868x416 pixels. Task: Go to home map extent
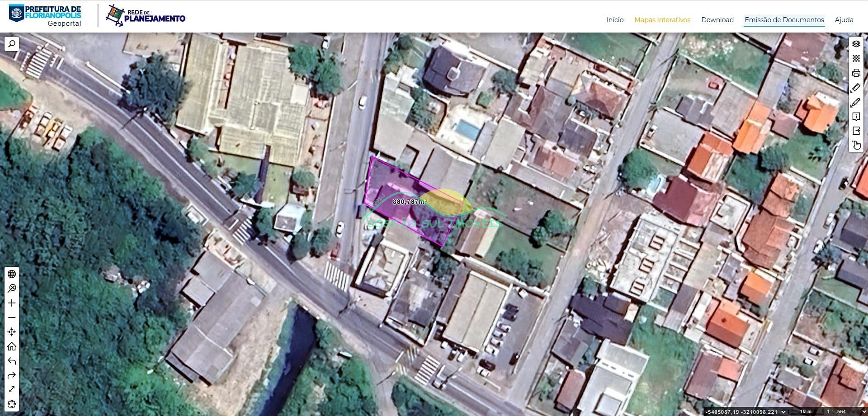[12, 346]
